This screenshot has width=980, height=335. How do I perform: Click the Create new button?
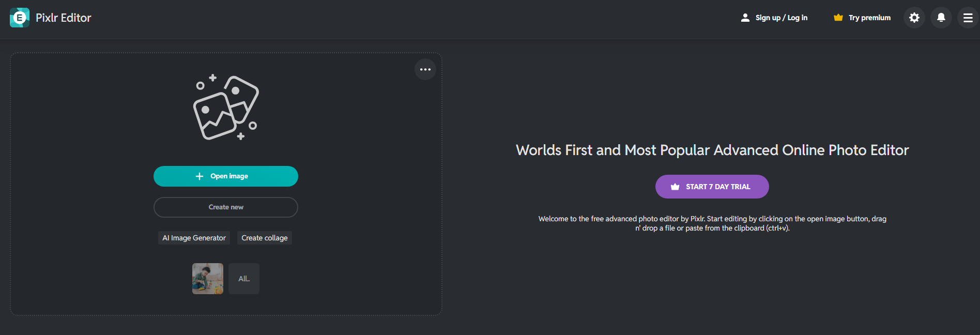[x=226, y=207]
